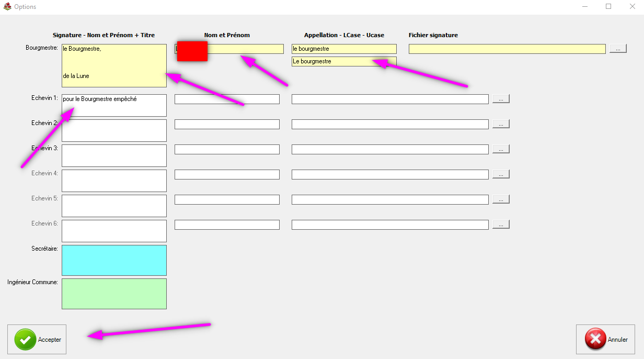Click the red X Annuler icon

[x=595, y=340]
